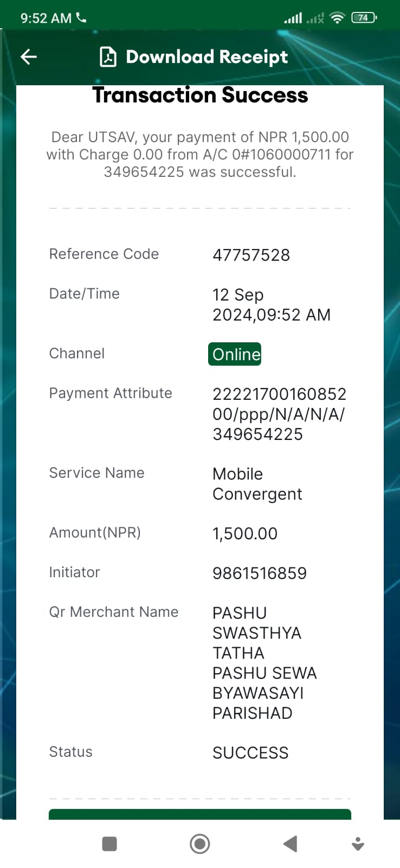Tap the initiator number 9861516859
The width and height of the screenshot is (400, 868).
[260, 573]
